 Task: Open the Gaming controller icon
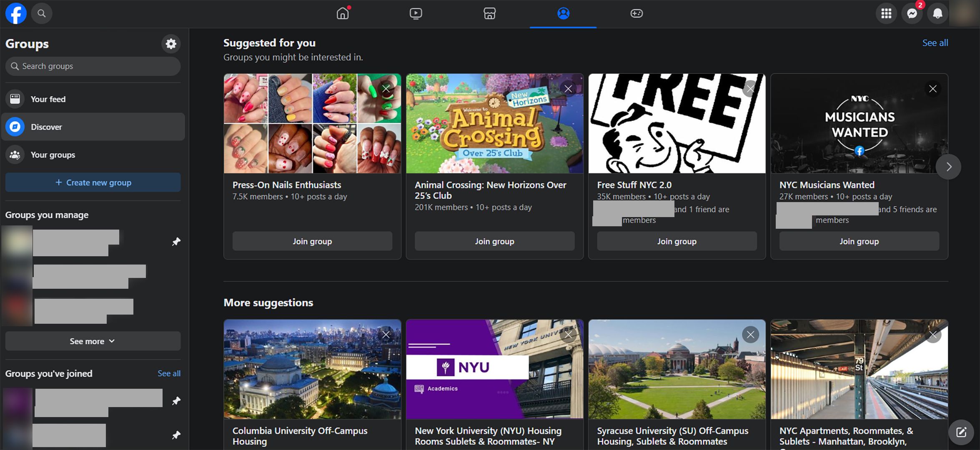(636, 13)
